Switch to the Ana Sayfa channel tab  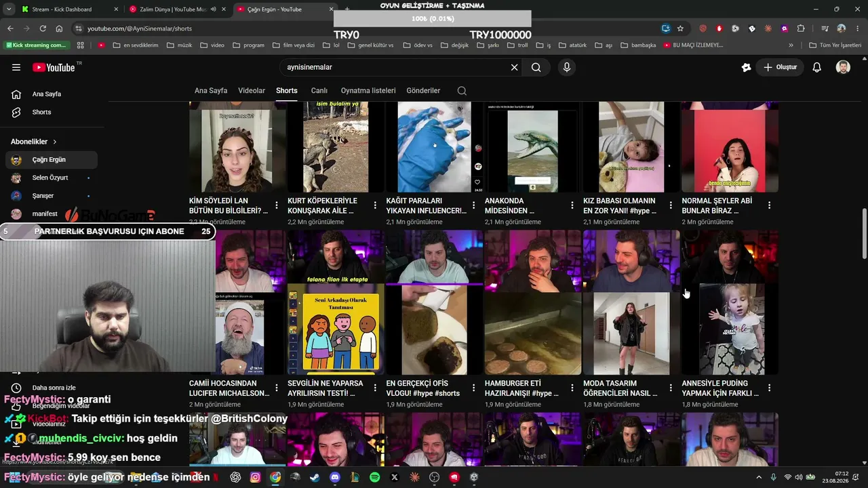tap(211, 91)
